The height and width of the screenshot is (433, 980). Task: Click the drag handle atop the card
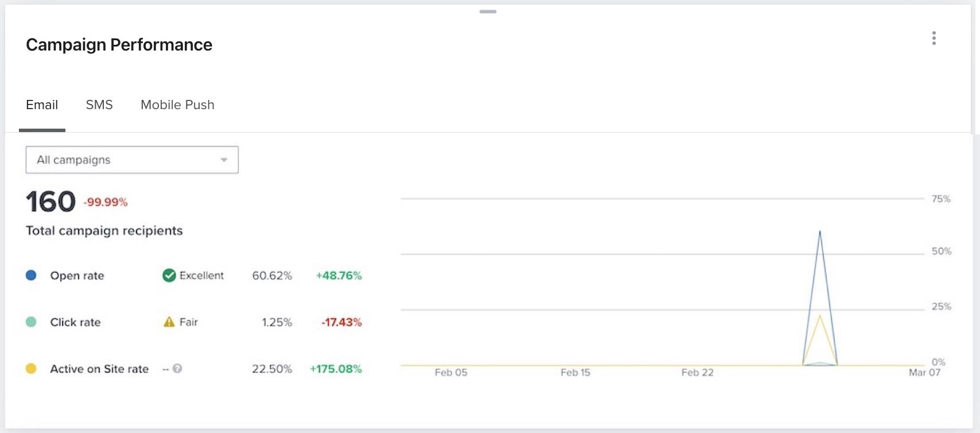click(x=488, y=11)
